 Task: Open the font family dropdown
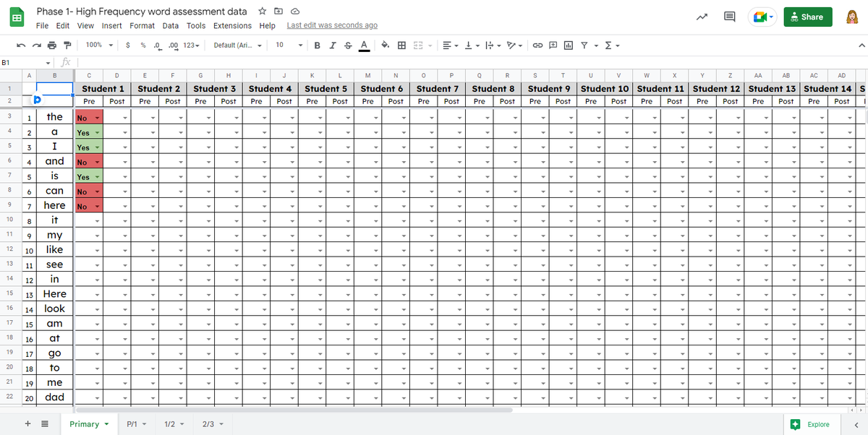pos(237,45)
